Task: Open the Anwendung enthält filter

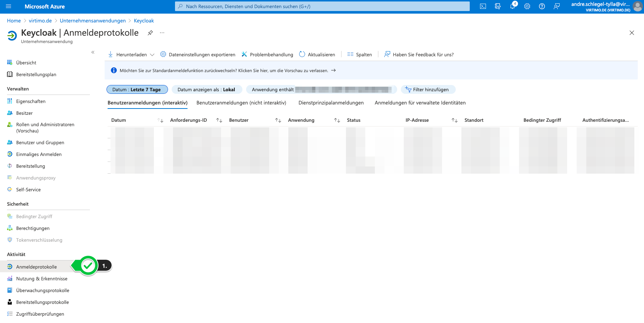Action: 321,89
